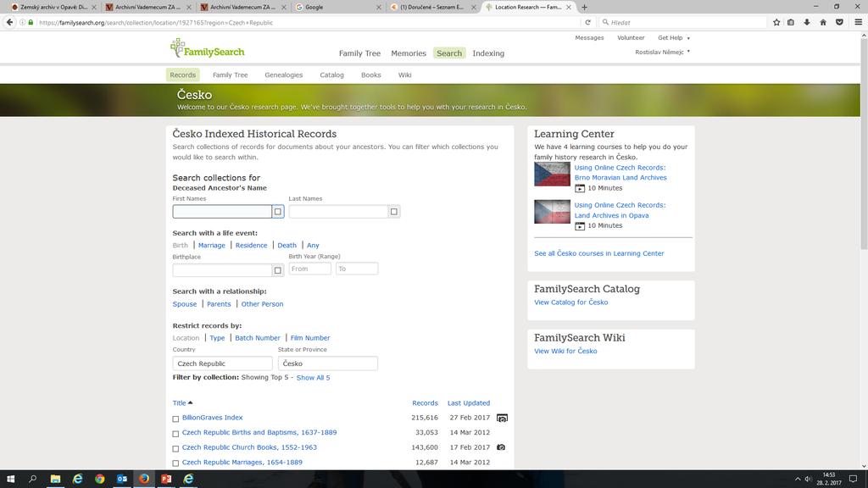Play the Land Archives in Opava video icon

580,225
